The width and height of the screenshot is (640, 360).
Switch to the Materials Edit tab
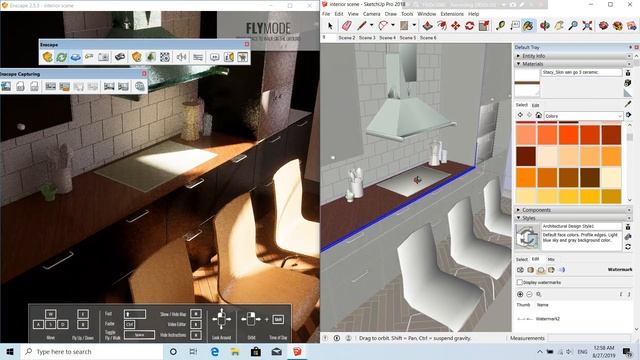tap(536, 105)
